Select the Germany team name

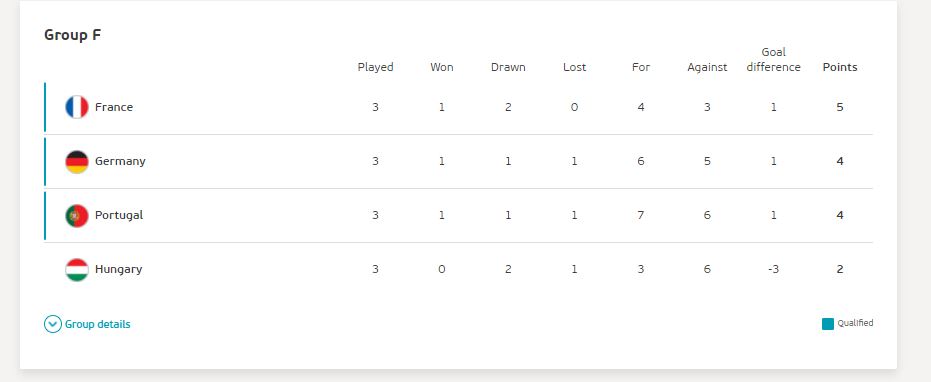[x=120, y=162]
